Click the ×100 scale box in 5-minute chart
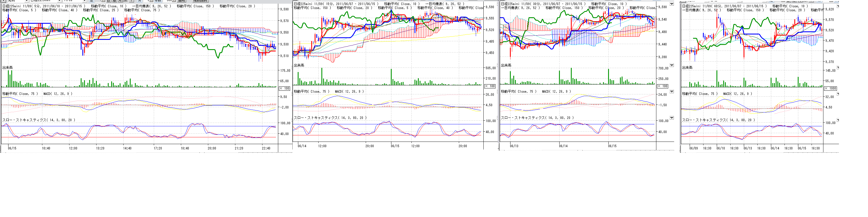This screenshot has width=868, height=217. 285,88
